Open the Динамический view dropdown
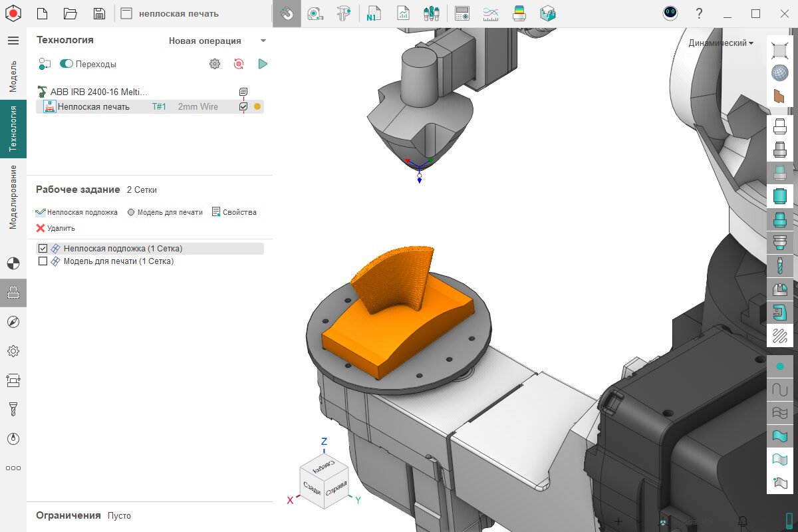The height and width of the screenshot is (532, 798). click(x=721, y=43)
